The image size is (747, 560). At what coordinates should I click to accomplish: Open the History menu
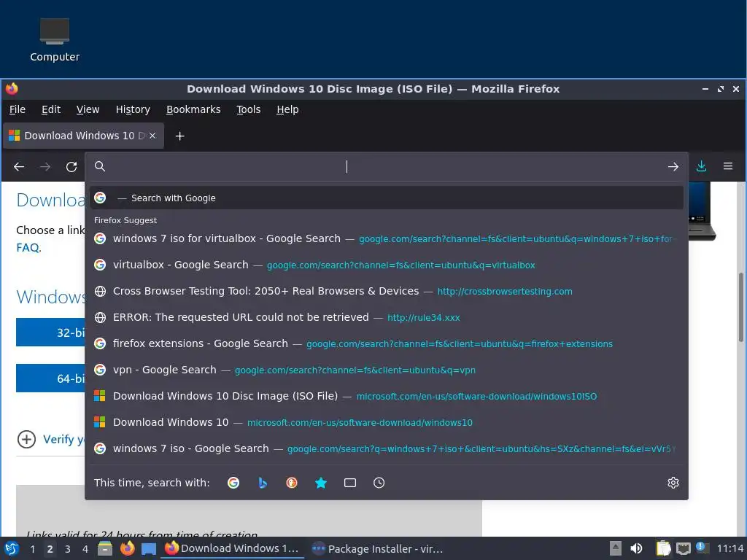[x=133, y=109]
